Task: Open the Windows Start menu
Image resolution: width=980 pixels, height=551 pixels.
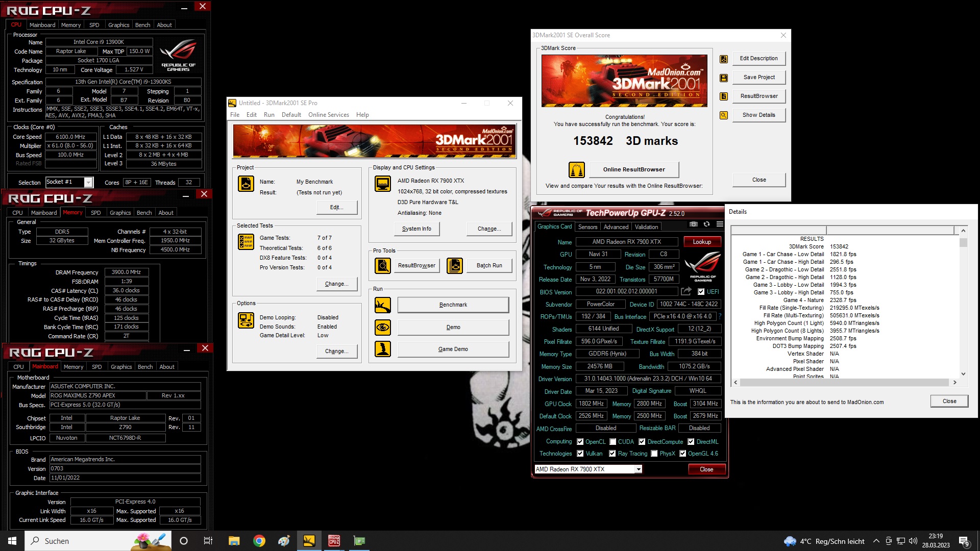Action: 12,541
